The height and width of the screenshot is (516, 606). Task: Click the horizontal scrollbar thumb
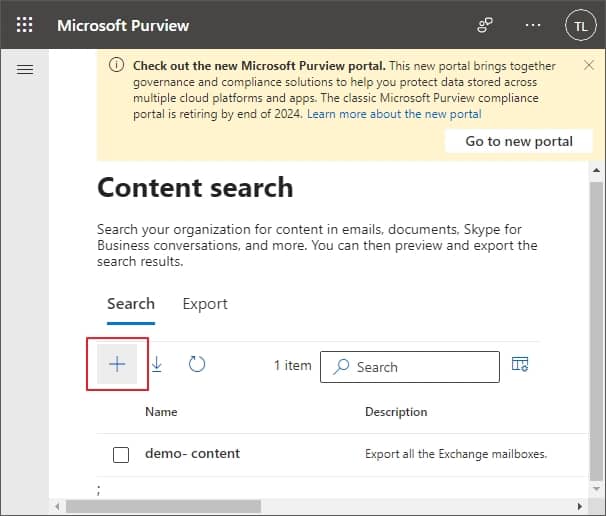tap(163, 506)
